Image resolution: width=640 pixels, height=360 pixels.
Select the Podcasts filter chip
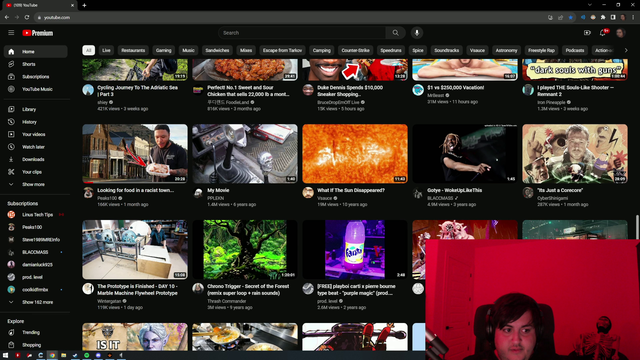point(575,50)
